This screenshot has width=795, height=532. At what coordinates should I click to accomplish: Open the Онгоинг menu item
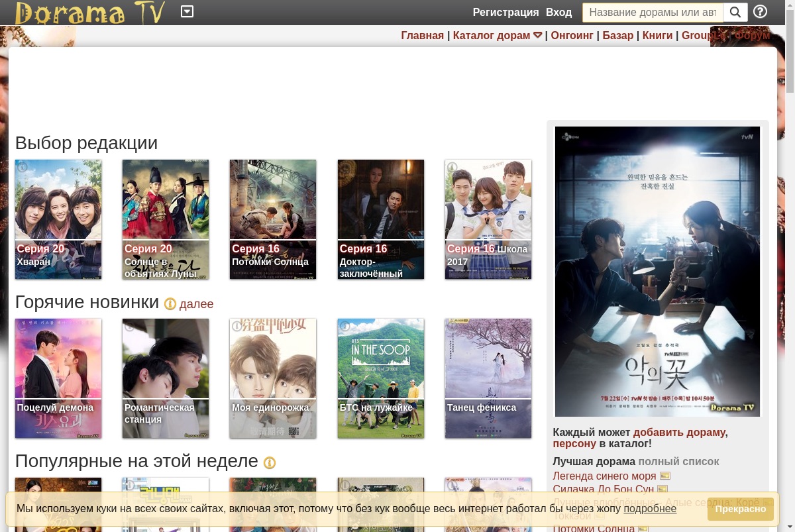coord(572,36)
